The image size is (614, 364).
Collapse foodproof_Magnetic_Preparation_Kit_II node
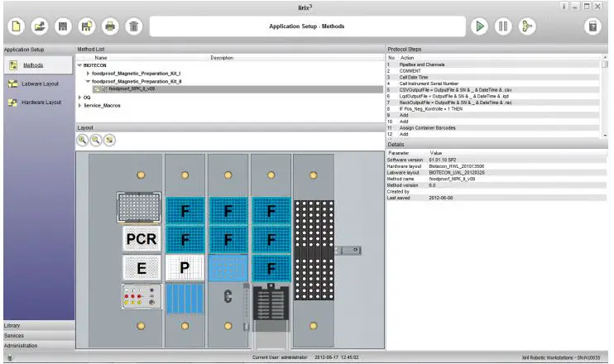click(x=88, y=81)
